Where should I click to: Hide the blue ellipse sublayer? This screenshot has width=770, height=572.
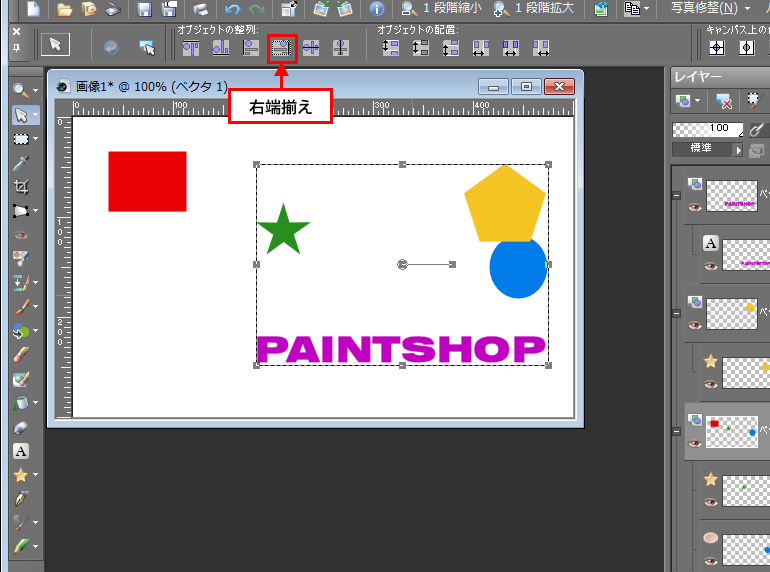click(711, 561)
